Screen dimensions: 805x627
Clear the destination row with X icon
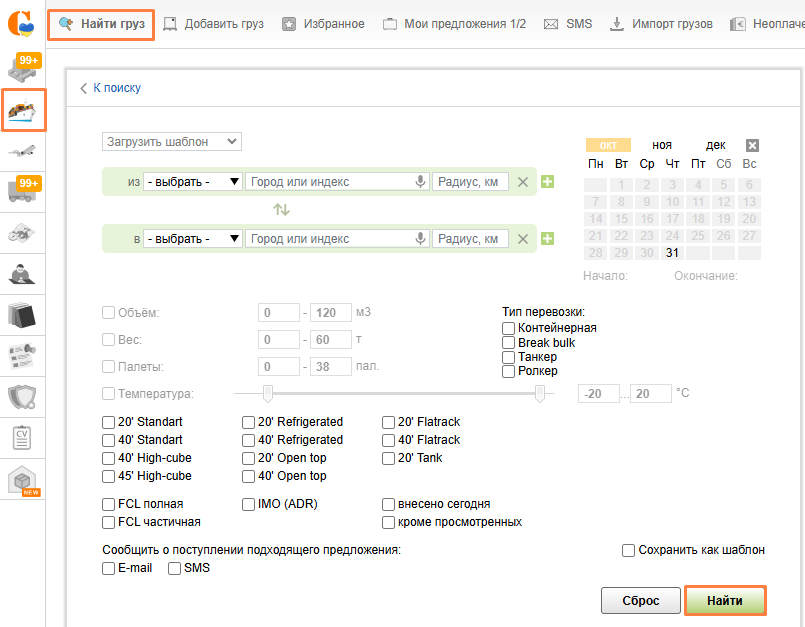coord(522,239)
